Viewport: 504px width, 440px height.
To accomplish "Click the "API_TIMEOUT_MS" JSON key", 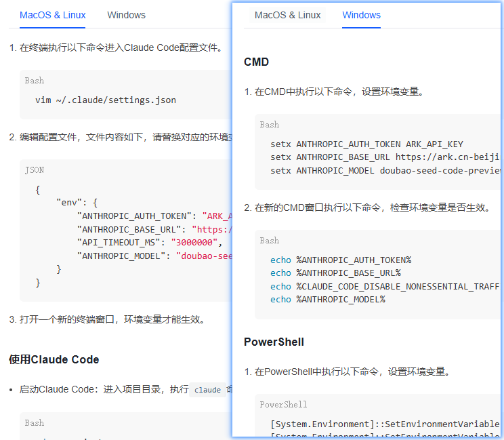I will tap(119, 243).
